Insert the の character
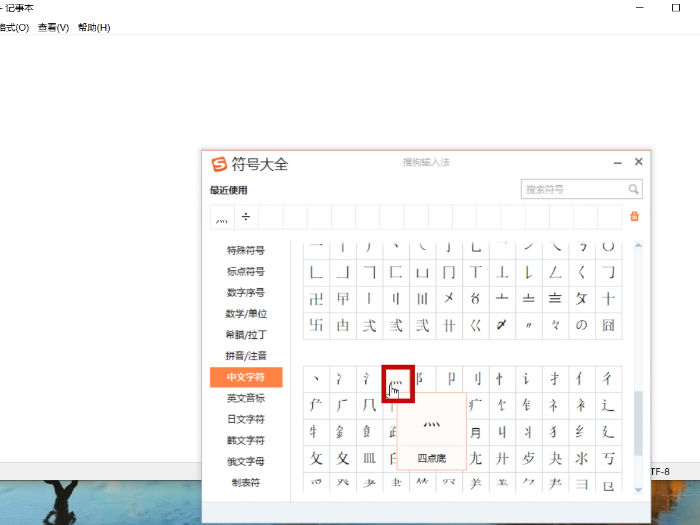Viewport: 700px width, 525px height. pyautogui.click(x=582, y=325)
